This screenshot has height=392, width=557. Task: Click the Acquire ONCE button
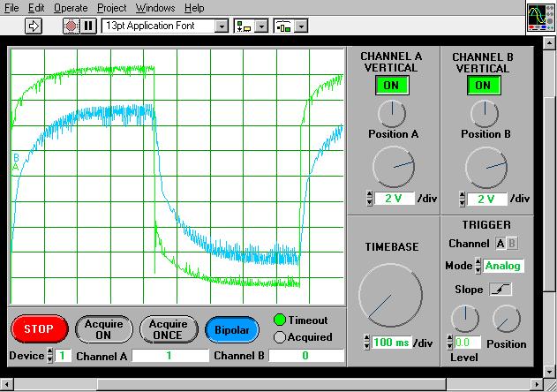click(x=169, y=329)
